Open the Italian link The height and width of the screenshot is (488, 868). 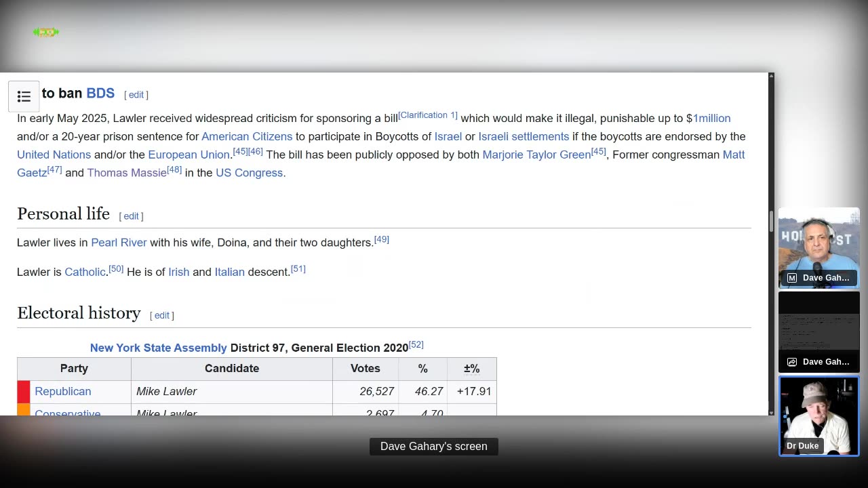pyautogui.click(x=229, y=272)
